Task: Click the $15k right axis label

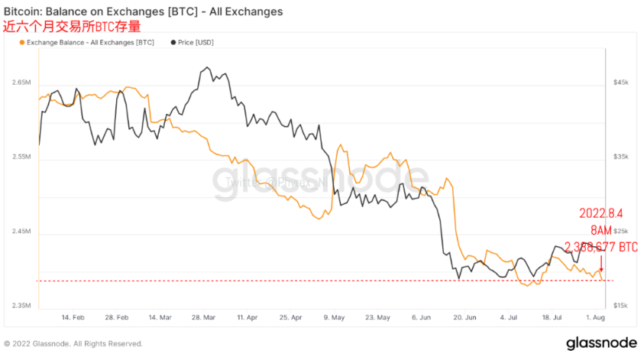Action: (x=620, y=305)
